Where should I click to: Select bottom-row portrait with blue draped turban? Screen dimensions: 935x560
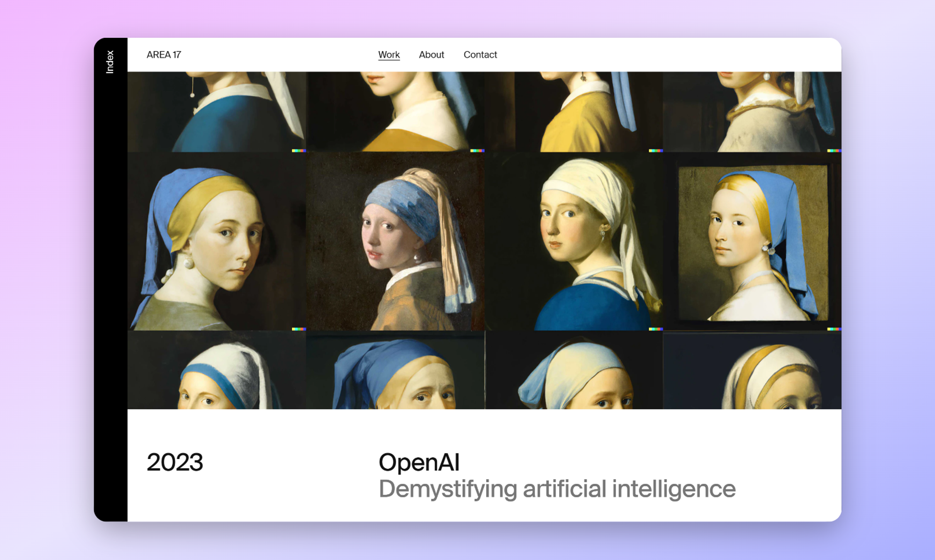click(x=396, y=370)
